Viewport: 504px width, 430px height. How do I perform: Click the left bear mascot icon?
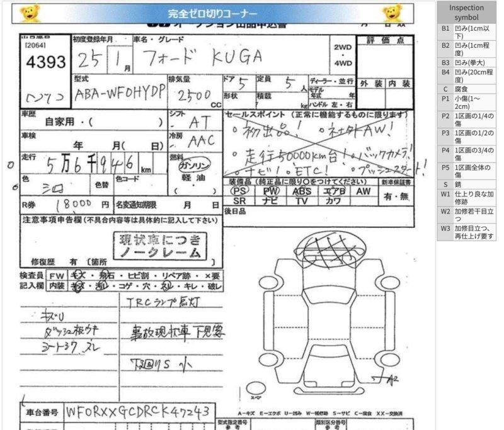click(x=29, y=13)
